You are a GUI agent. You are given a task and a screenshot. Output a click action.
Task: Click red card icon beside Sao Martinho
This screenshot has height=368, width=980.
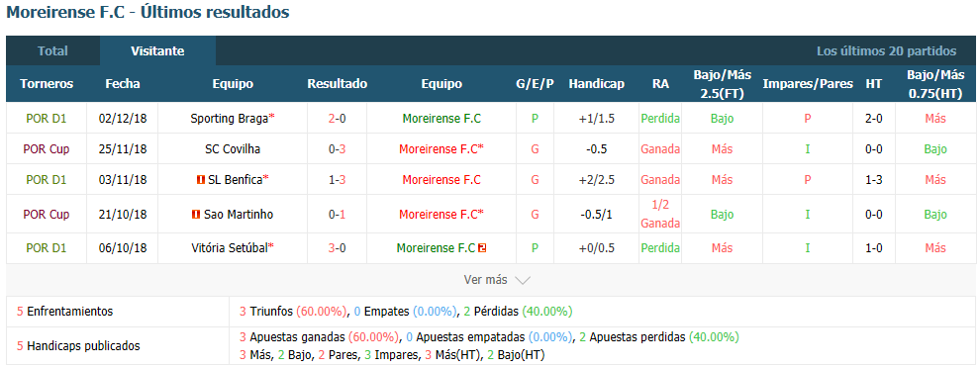pyautogui.click(x=196, y=215)
